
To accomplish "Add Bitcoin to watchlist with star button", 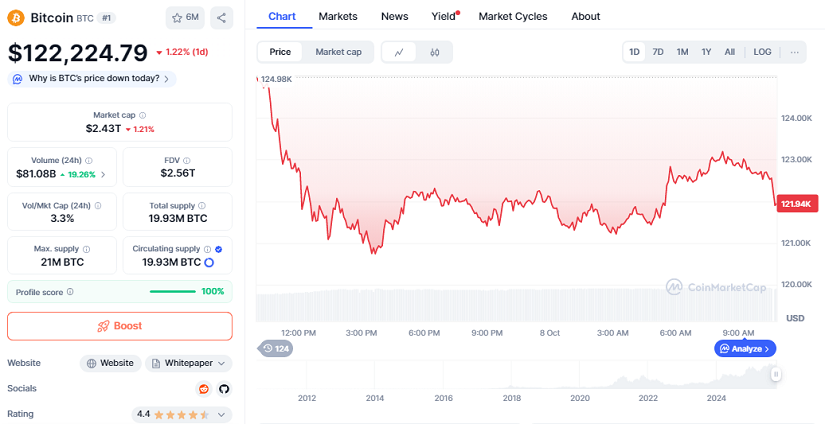I will click(x=185, y=17).
